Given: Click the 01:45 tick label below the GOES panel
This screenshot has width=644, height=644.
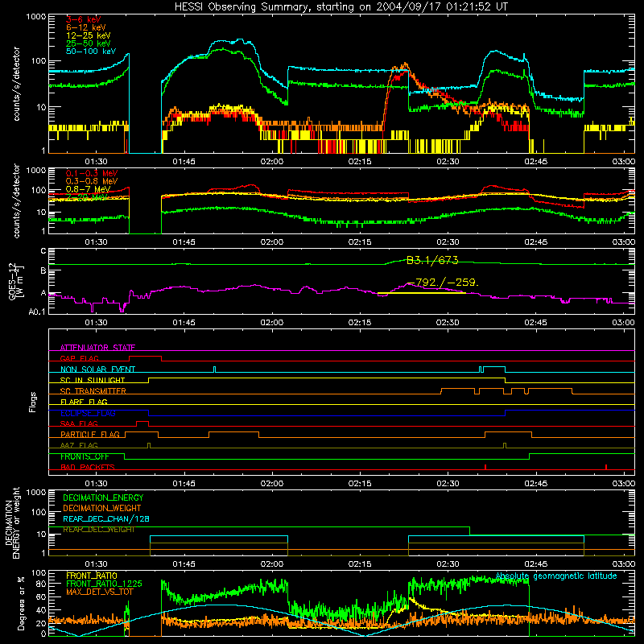Looking at the screenshot, I should (184, 323).
